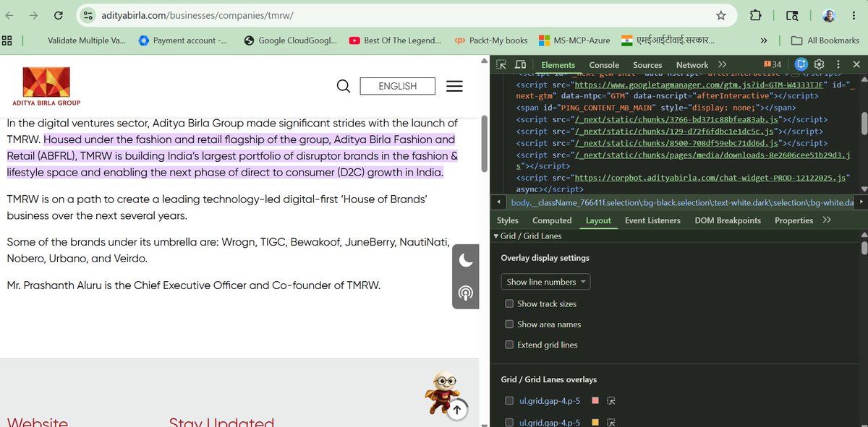Toggle the DevTools device toolbar
The height and width of the screenshot is (427, 868).
tap(520, 64)
